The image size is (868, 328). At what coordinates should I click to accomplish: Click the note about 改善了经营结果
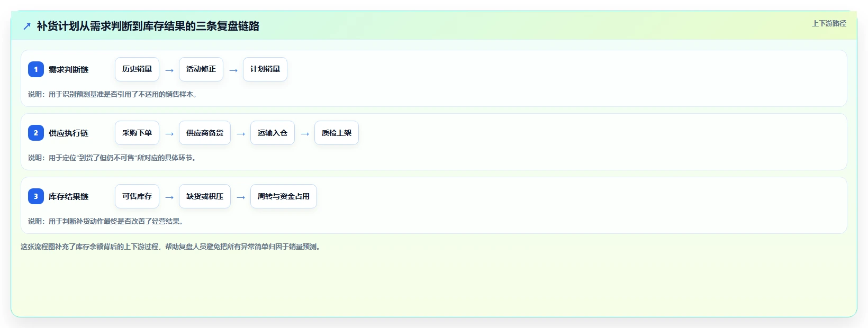(107, 221)
